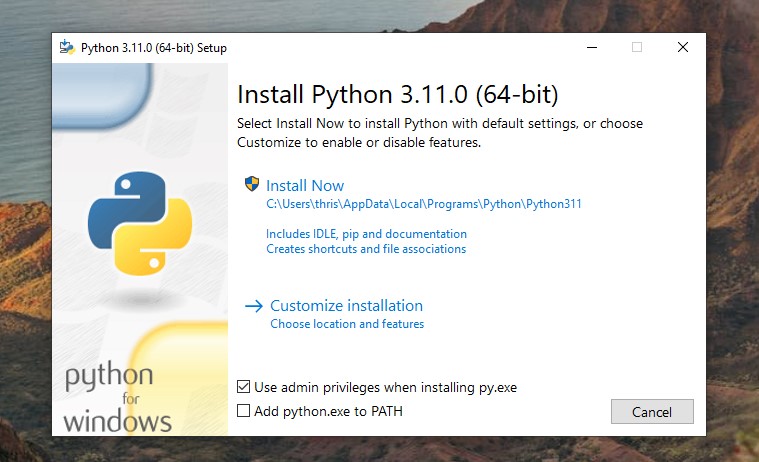Image resolution: width=759 pixels, height=462 pixels.
Task: Click the 'python for windows' sidebar text
Action: (x=118, y=397)
